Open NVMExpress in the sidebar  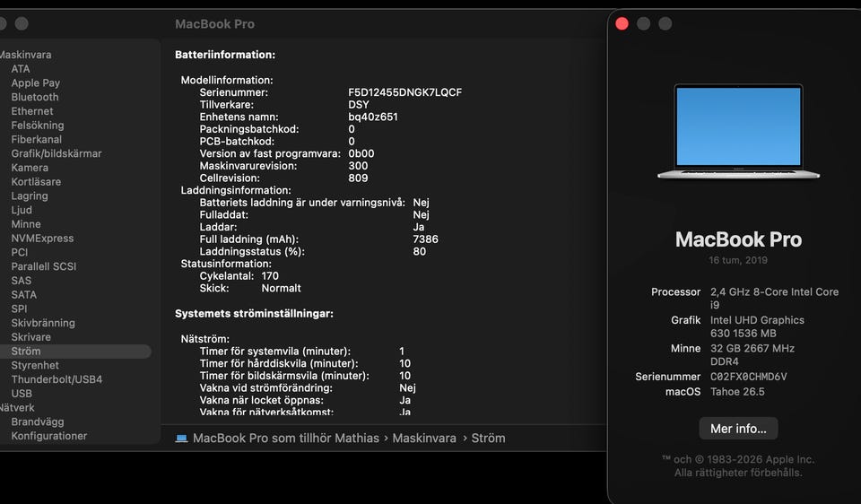tap(42, 239)
